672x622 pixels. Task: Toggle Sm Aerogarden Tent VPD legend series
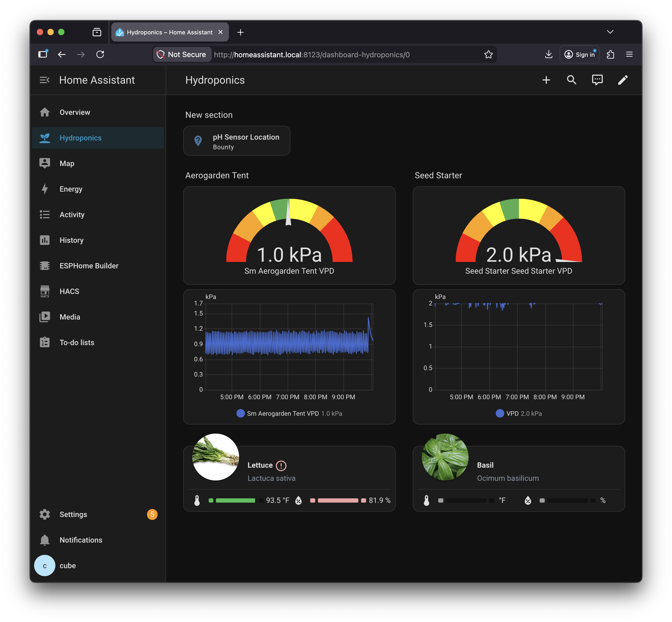click(282, 414)
